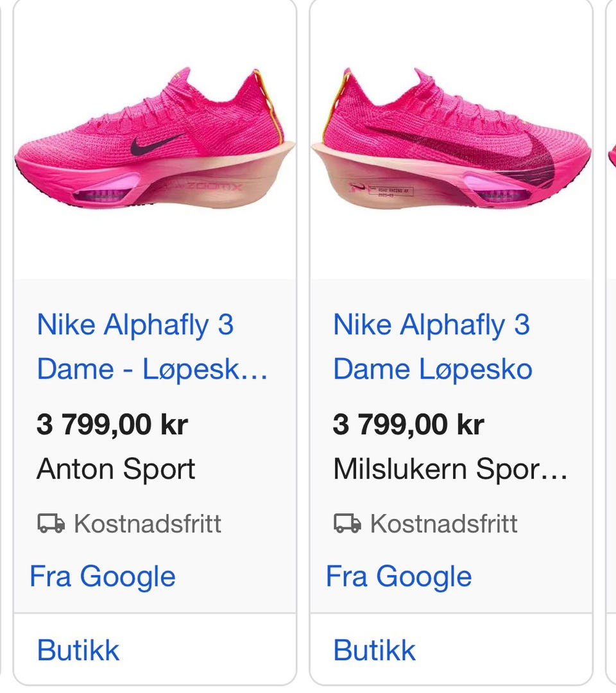Open the Milslukern Sport pink shoe image
Viewport: 616px width, 693px height.
click(x=451, y=139)
